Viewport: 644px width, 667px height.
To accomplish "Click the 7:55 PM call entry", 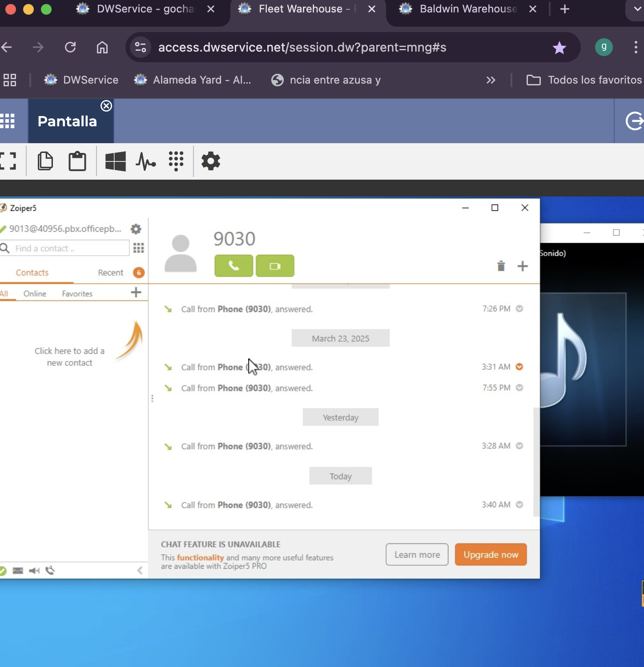I will 344,388.
